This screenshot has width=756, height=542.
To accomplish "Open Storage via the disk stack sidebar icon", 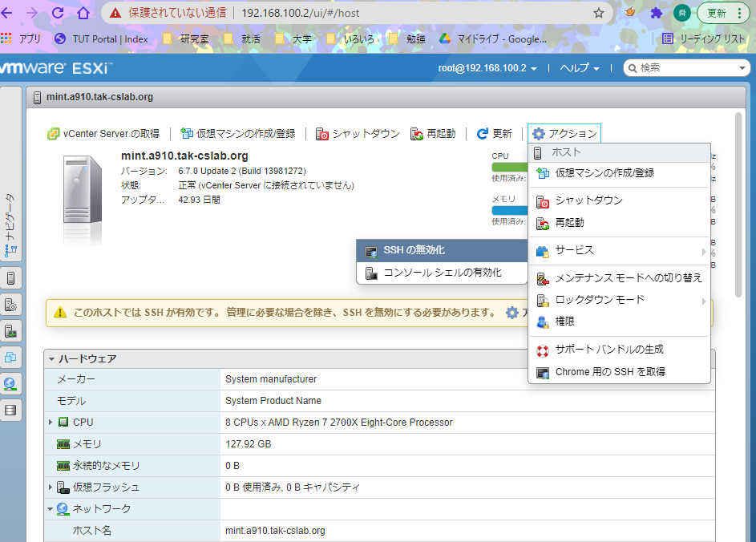I will pos(10,411).
